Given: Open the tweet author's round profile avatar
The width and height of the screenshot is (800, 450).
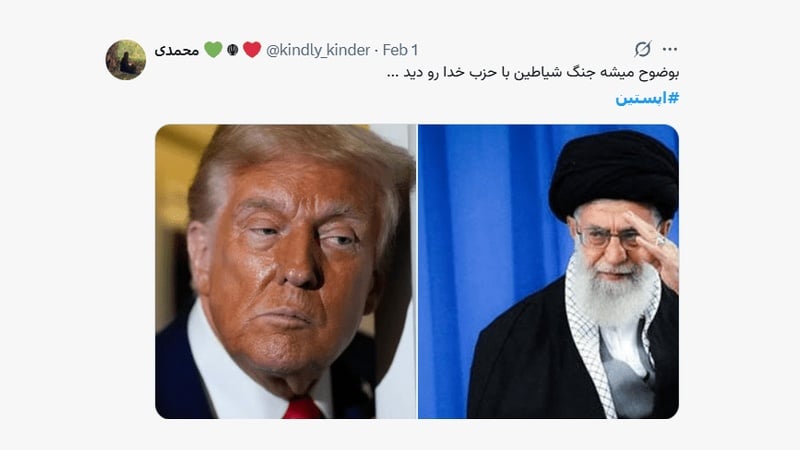Looking at the screenshot, I should point(126,60).
